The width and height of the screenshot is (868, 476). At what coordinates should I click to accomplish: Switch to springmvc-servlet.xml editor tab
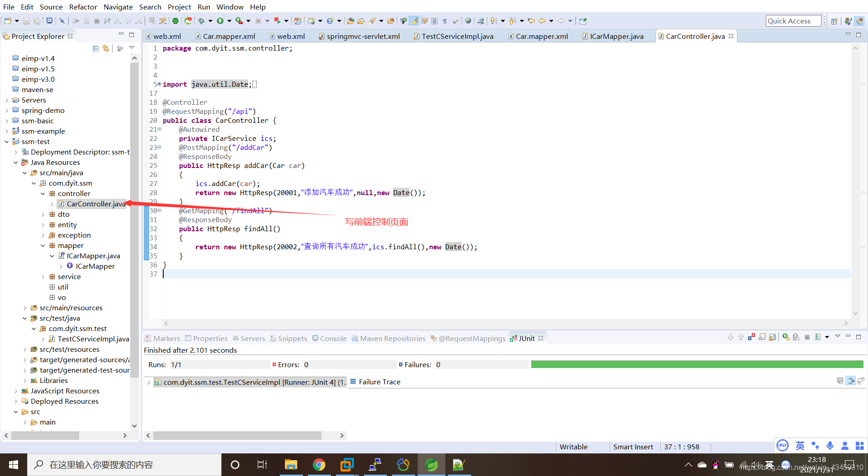click(359, 37)
